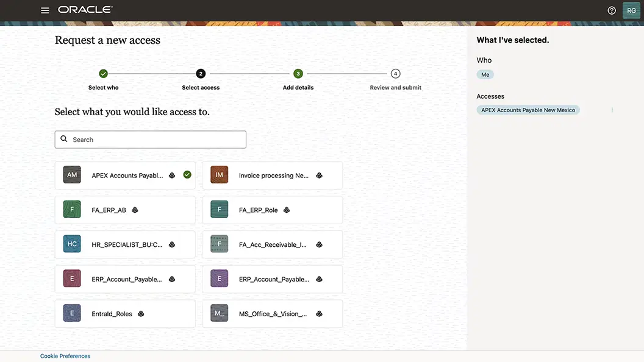
Task: Click the magnifier icon in Search box
Action: point(64,139)
